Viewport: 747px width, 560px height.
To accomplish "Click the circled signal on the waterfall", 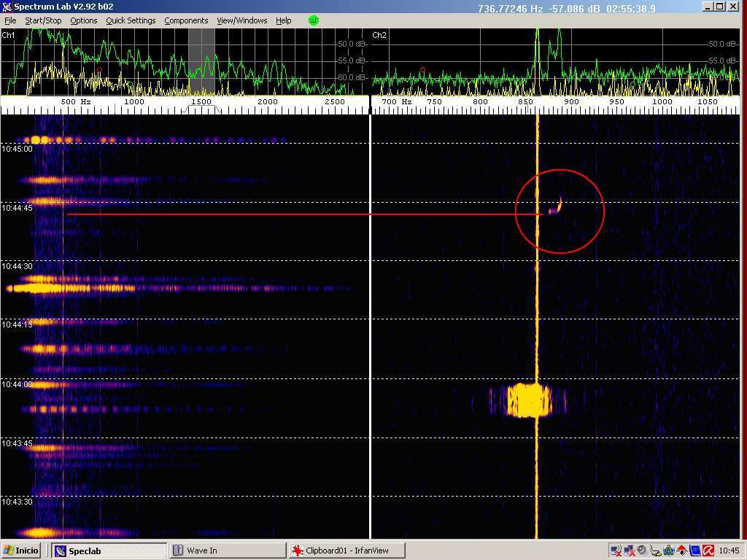I will coord(557,208).
